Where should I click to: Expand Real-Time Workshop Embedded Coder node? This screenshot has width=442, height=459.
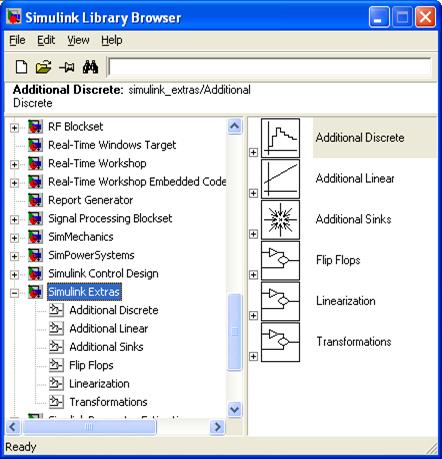14,183
